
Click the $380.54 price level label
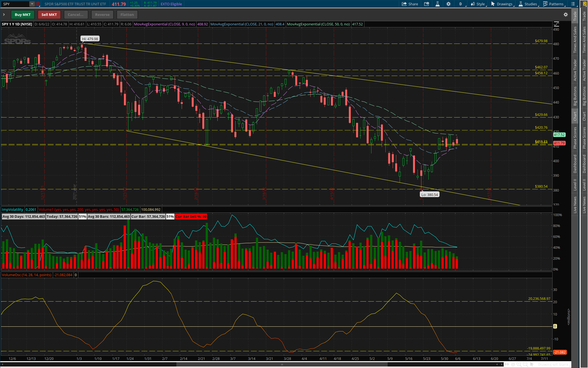point(541,186)
